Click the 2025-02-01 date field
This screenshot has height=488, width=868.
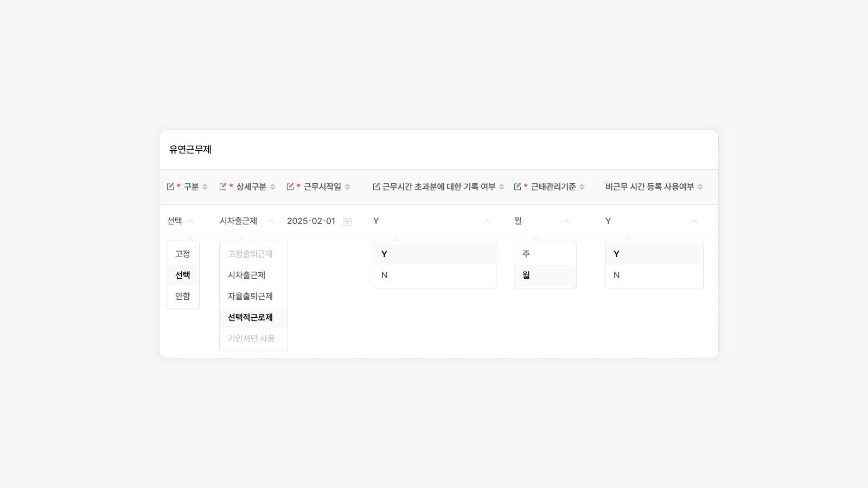click(x=311, y=221)
